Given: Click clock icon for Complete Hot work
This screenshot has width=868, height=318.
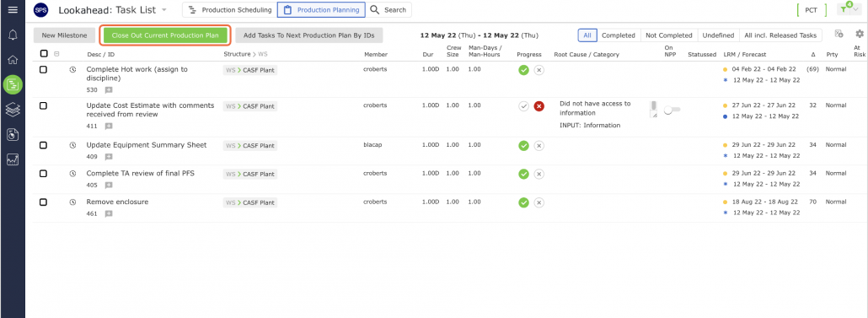Looking at the screenshot, I should tap(72, 70).
